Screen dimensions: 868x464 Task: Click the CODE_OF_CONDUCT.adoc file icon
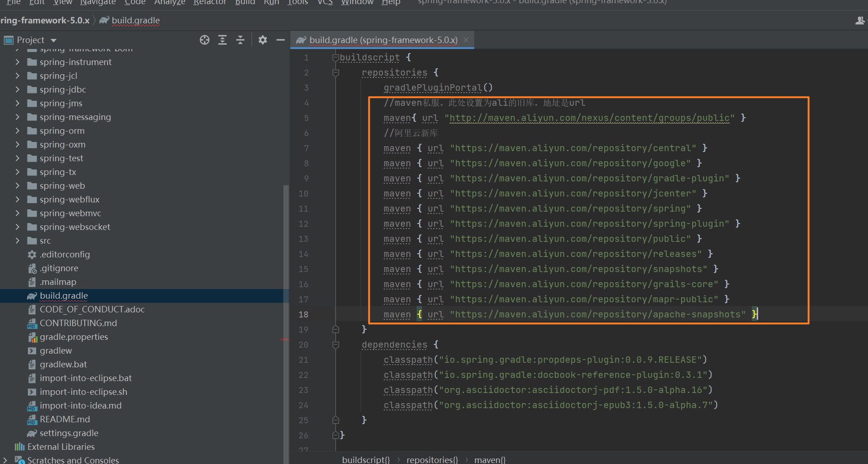pos(32,310)
